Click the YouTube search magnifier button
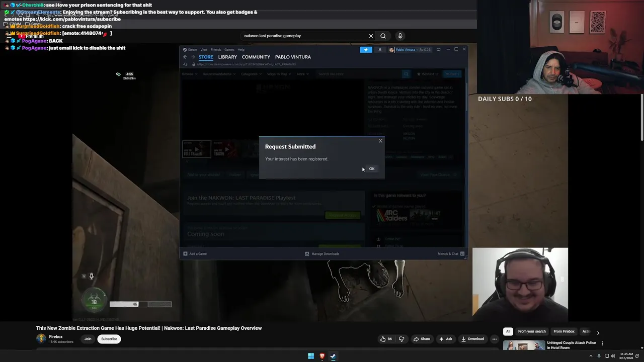 [x=383, y=36]
